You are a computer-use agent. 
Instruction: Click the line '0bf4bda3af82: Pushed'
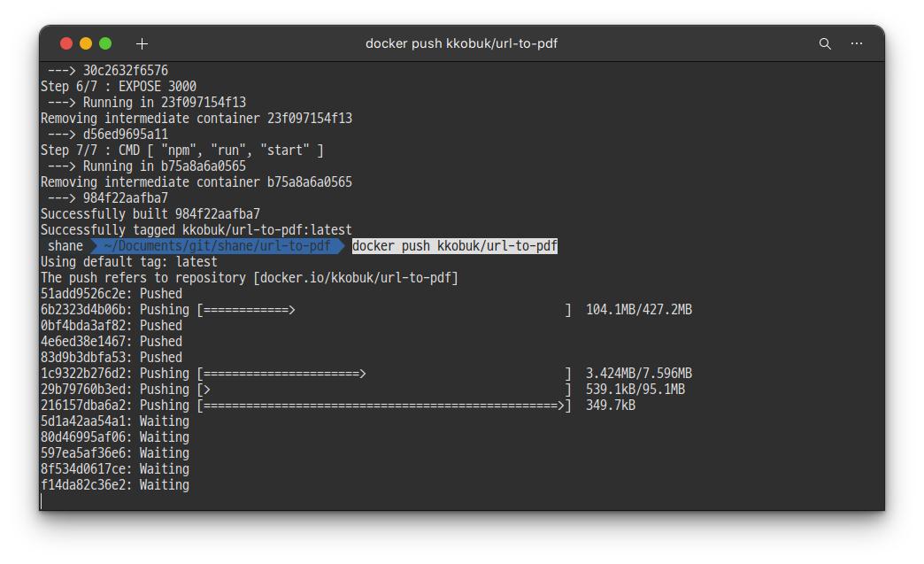112,325
